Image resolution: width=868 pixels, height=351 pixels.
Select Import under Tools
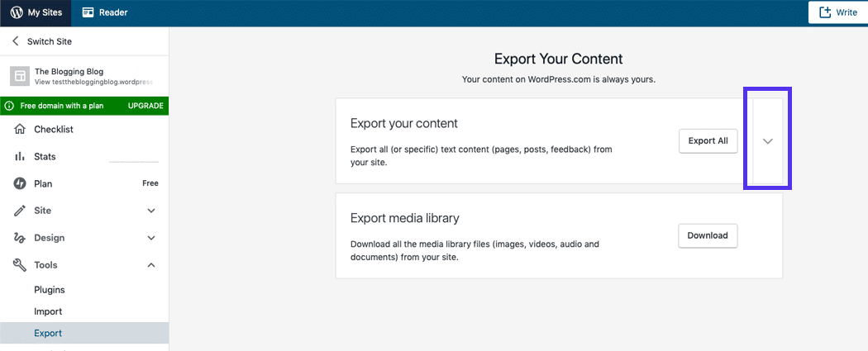pyautogui.click(x=48, y=311)
